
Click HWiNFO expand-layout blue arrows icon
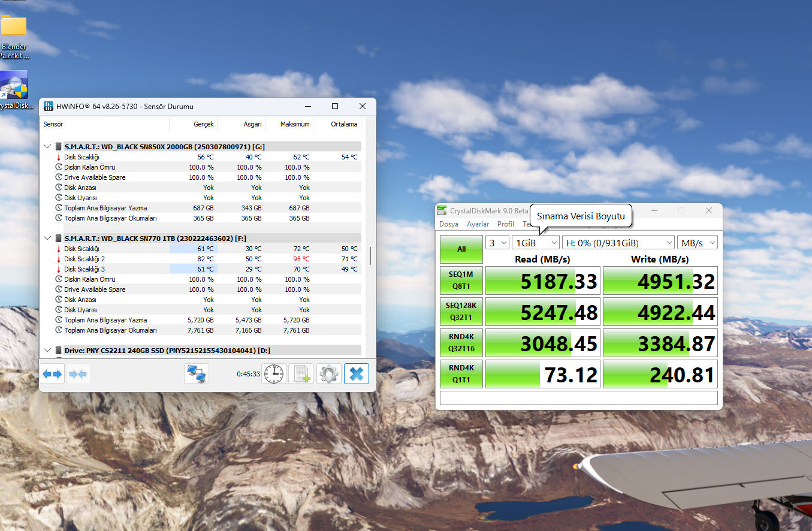click(52, 374)
